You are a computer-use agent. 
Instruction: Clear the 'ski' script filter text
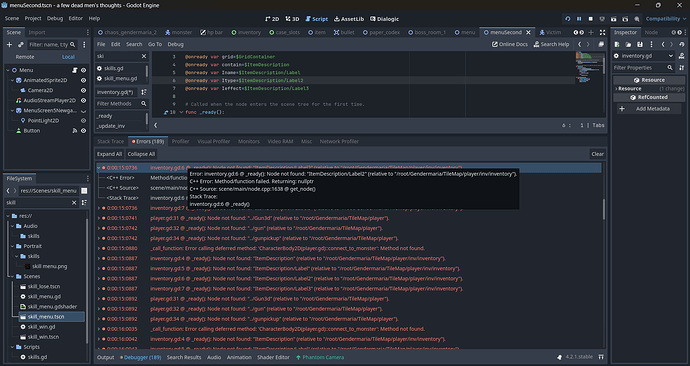click(144, 56)
